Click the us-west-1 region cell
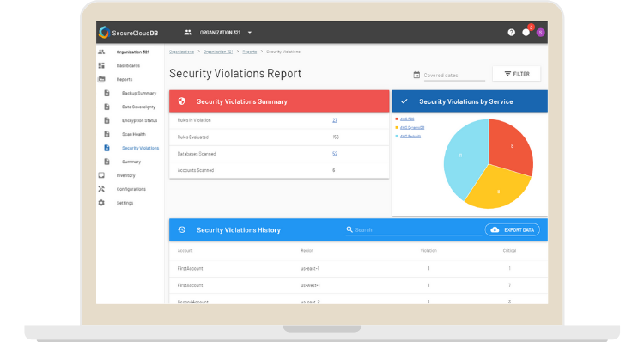This screenshot has height=342, width=644. tap(310, 285)
